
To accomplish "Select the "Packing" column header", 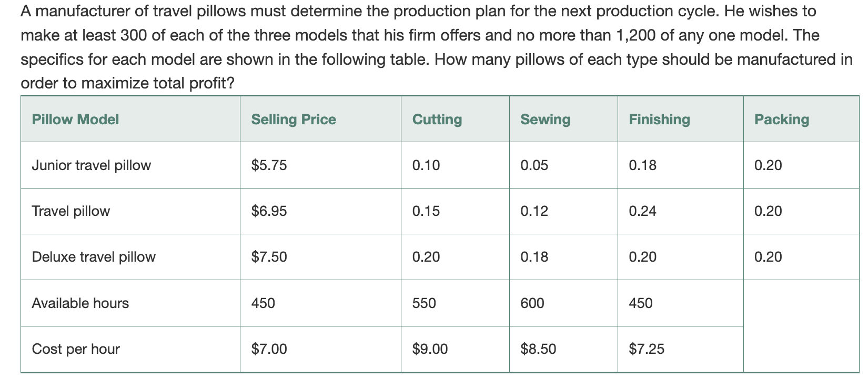I will click(x=781, y=120).
